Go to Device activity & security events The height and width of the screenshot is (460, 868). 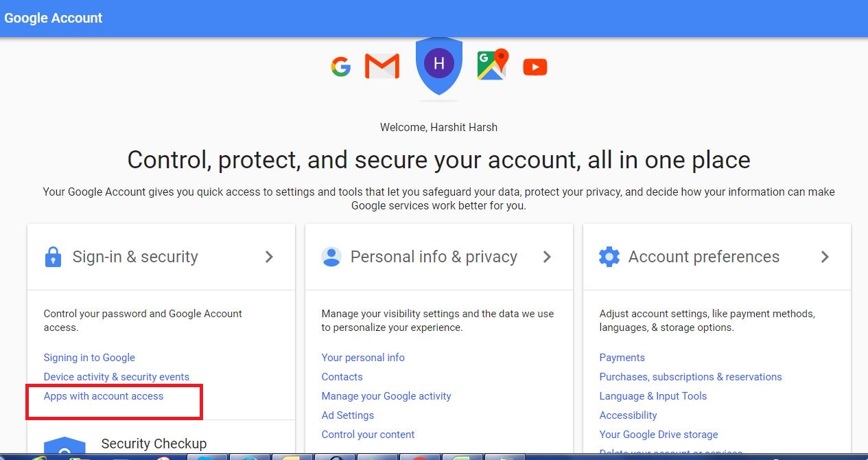pyautogui.click(x=117, y=377)
